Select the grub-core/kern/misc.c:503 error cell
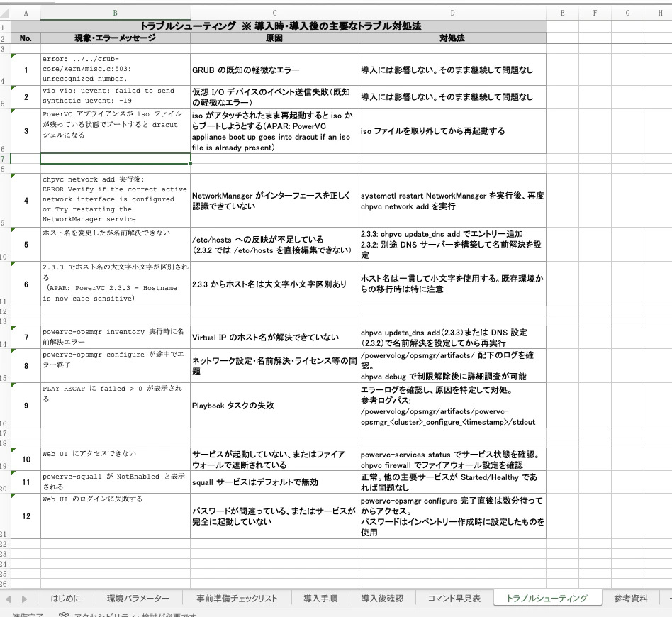 116,70
